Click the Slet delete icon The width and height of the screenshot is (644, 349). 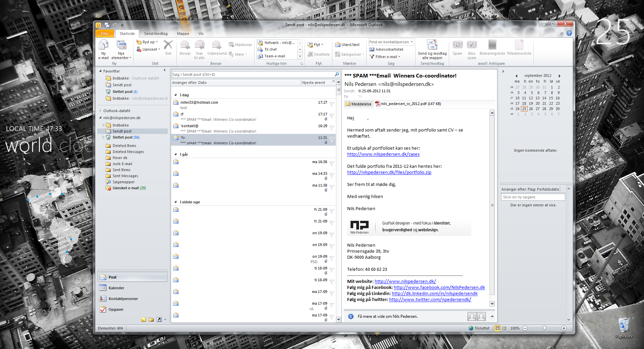(x=168, y=45)
